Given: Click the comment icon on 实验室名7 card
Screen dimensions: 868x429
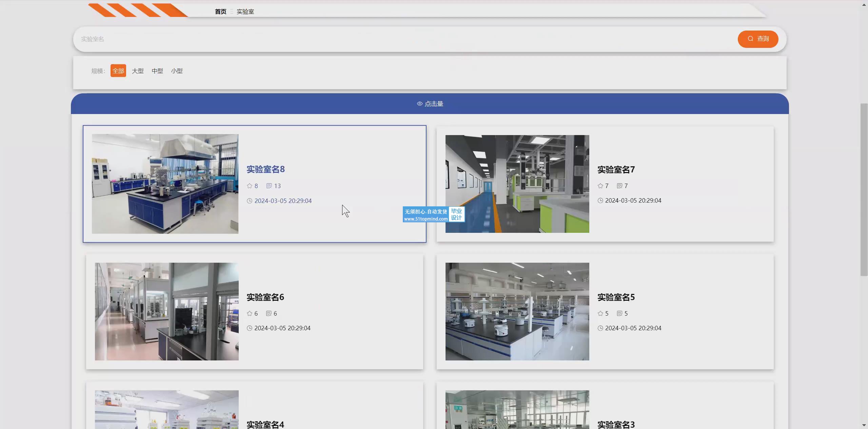Looking at the screenshot, I should click(x=620, y=186).
